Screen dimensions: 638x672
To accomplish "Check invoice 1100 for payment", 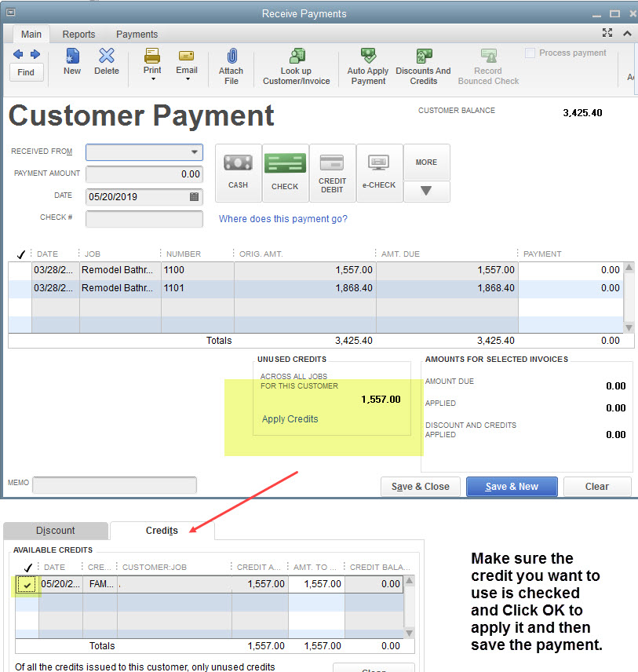I will click(20, 269).
